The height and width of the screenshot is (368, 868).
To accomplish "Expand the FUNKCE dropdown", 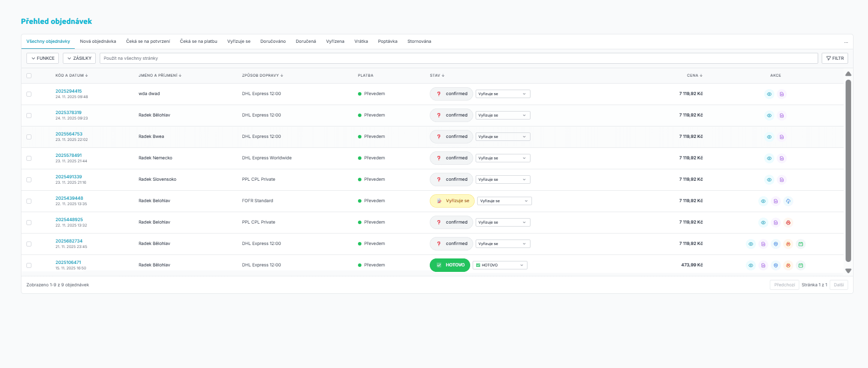I will tap(43, 58).
